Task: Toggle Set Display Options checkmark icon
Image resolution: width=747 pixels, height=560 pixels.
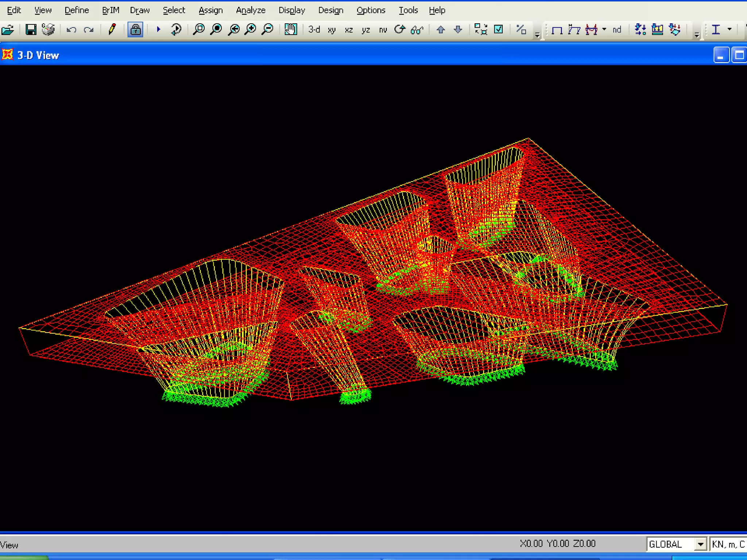Action: click(x=498, y=30)
